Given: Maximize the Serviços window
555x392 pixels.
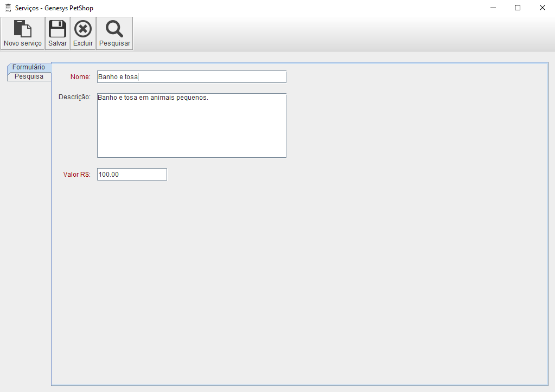Looking at the screenshot, I should 518,8.
